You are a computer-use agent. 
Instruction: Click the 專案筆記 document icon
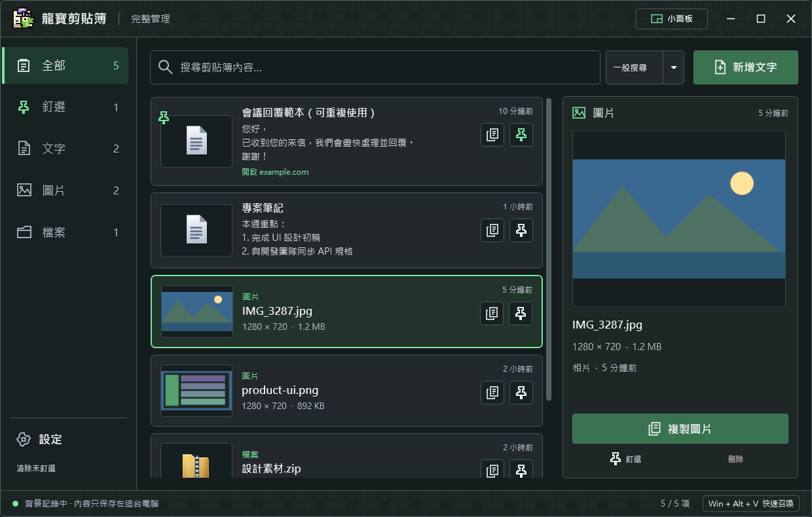[x=196, y=230]
